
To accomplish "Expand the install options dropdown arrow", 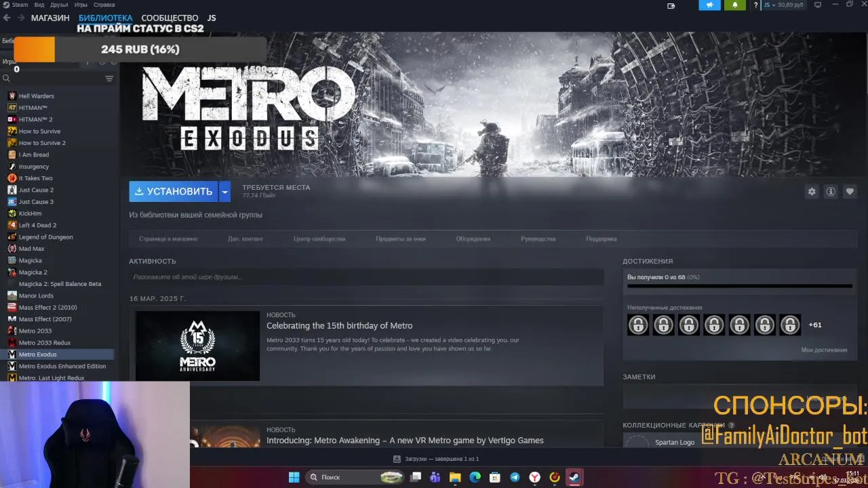I will click(x=225, y=191).
